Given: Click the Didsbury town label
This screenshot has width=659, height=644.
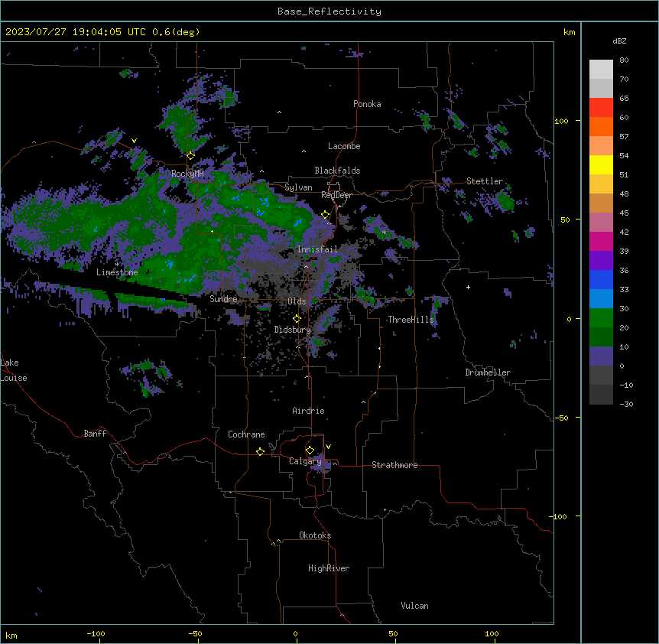Looking at the screenshot, I should coord(293,330).
